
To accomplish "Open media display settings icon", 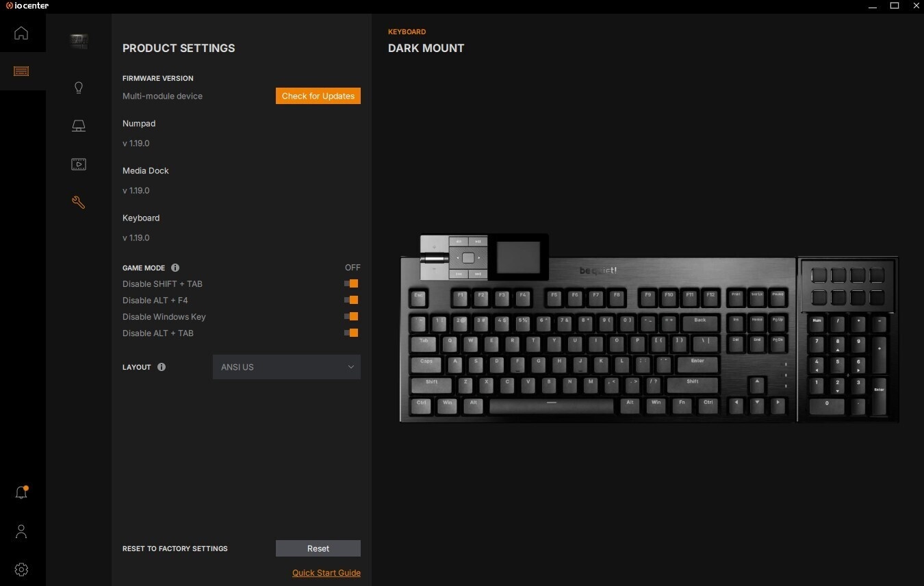I will pos(79,164).
